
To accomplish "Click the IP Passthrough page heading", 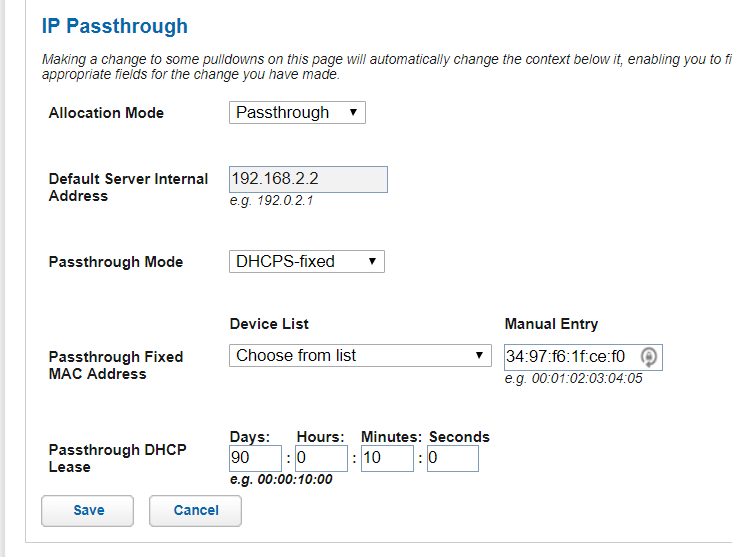I will (x=114, y=27).
